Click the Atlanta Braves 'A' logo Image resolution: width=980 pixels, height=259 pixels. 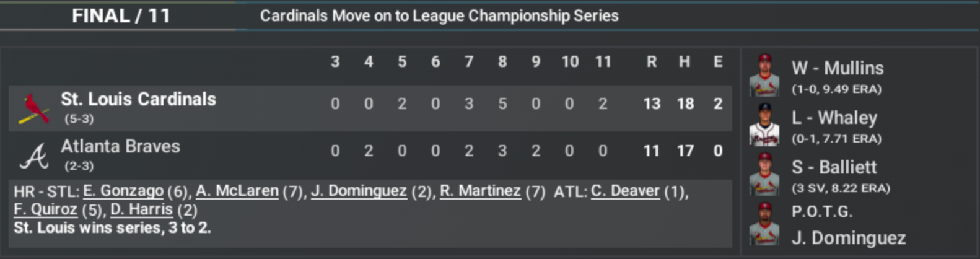coord(33,156)
